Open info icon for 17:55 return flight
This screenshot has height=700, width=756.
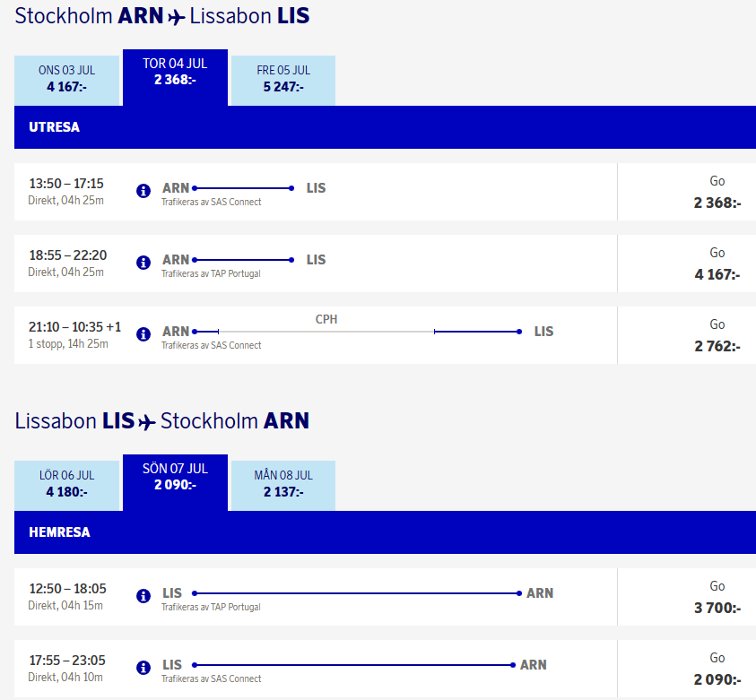[143, 668]
